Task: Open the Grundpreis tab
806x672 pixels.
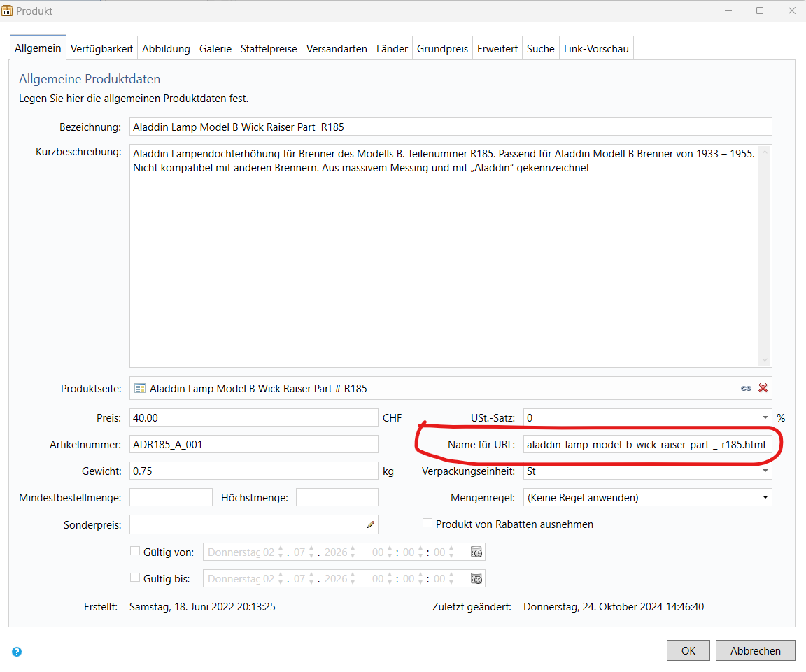Action: [x=443, y=49]
